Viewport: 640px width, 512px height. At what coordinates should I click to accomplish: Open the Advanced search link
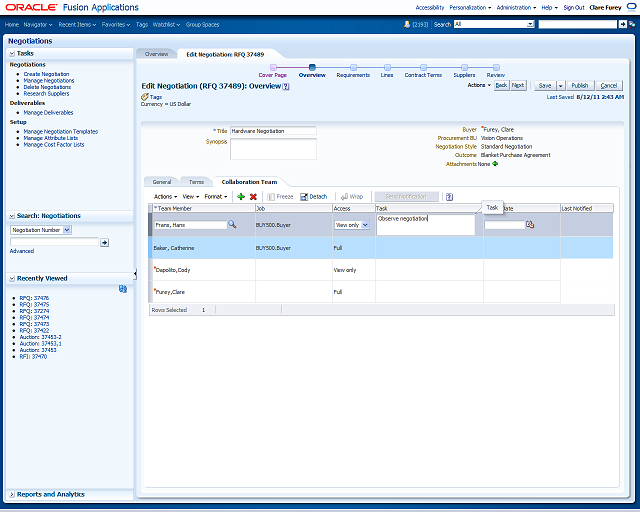[x=22, y=251]
